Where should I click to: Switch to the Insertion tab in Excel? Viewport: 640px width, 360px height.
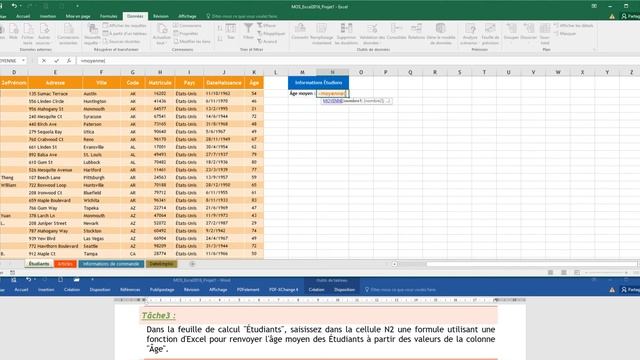pyautogui.click(x=48, y=16)
